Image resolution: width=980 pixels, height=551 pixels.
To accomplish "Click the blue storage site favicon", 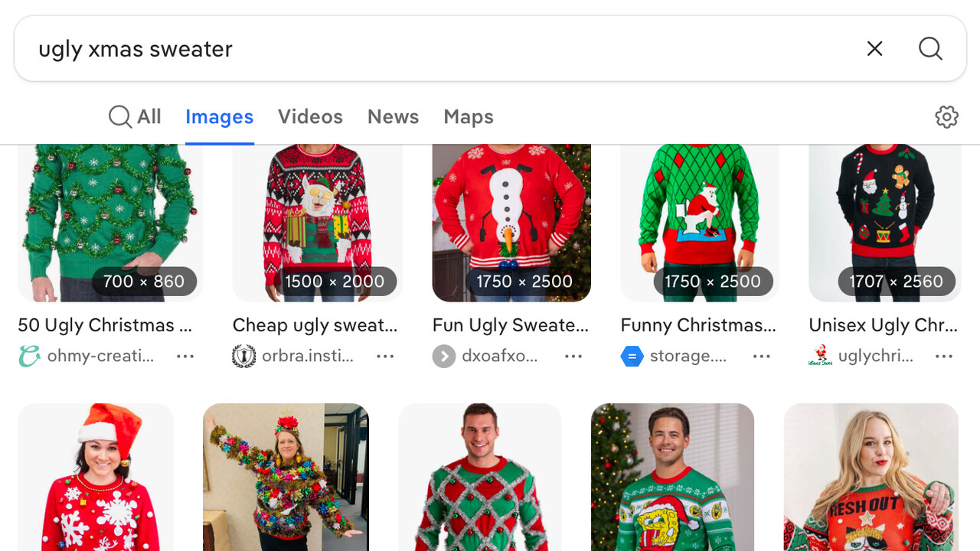I will pos(632,356).
